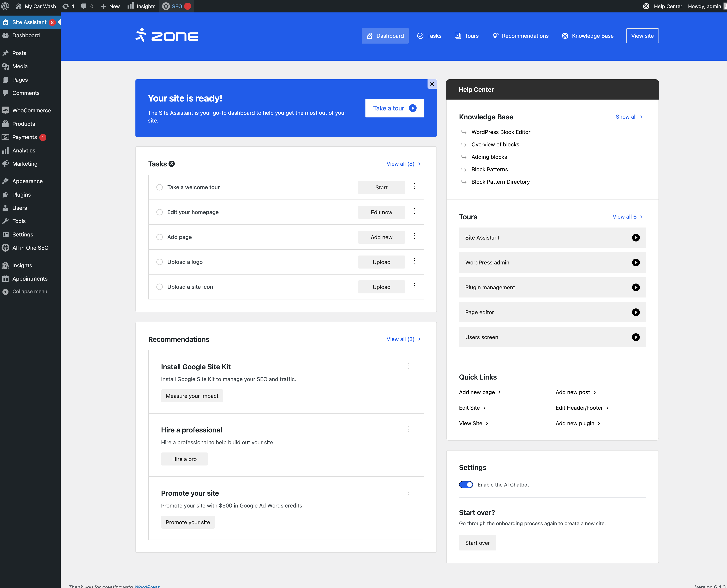This screenshot has width=727, height=588.
Task: Close the 'Your site is ready' banner
Action: 432,84
